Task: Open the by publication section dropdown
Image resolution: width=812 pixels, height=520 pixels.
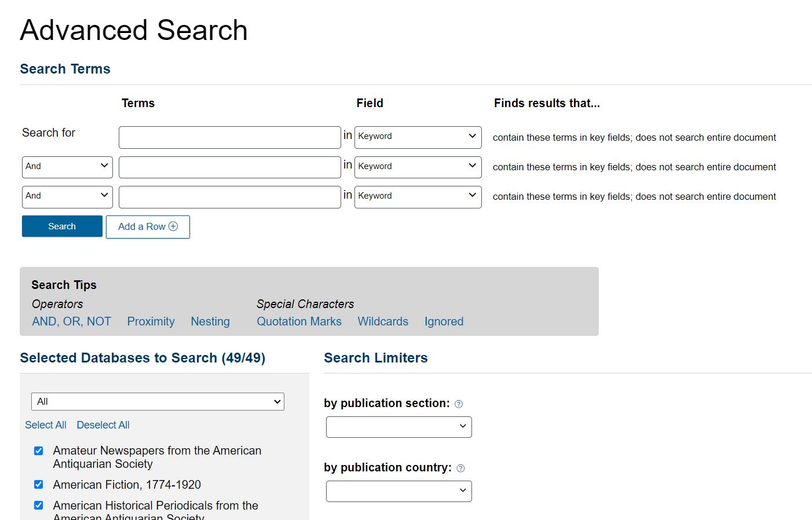Action: click(398, 427)
